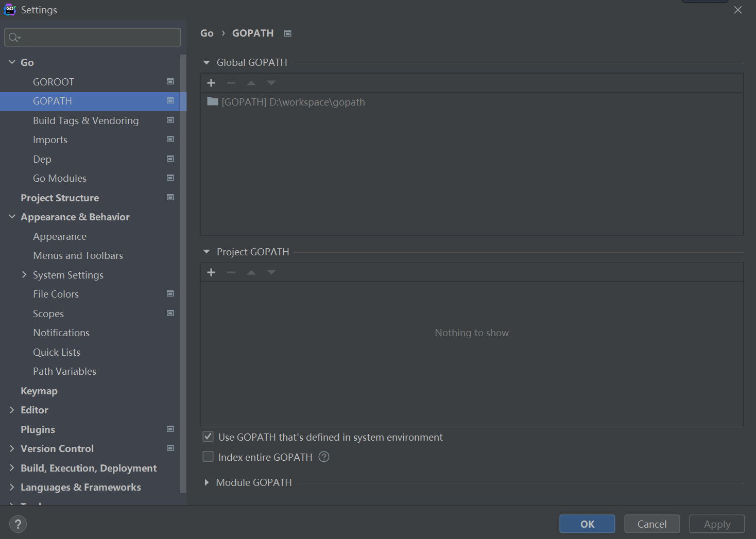Open the Notifications settings page
Viewport: 756px width, 539px height.
[x=61, y=333]
